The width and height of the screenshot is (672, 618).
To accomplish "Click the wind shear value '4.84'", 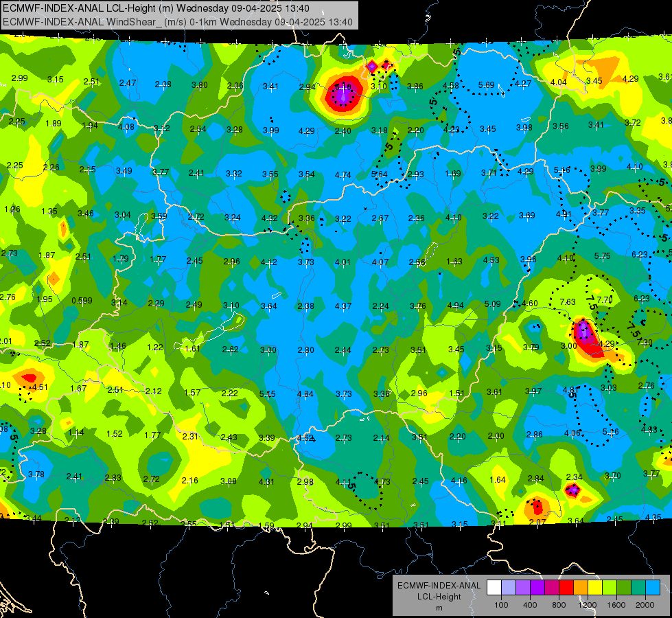I will 305,393.
